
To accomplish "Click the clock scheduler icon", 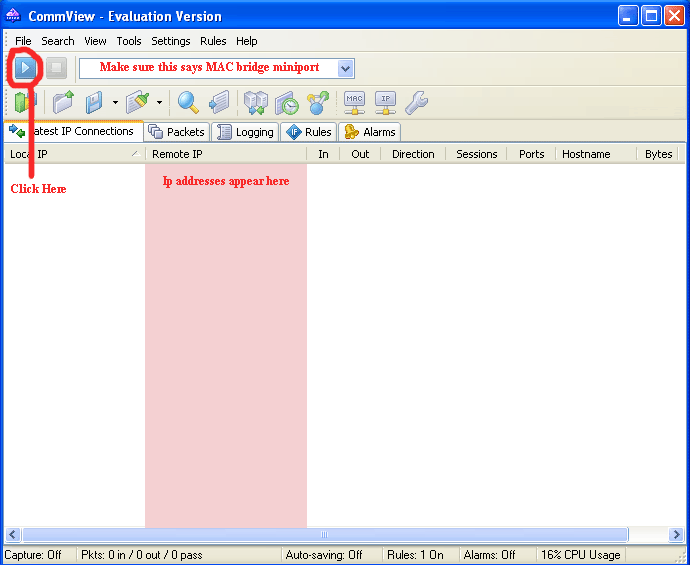I will coord(286,103).
